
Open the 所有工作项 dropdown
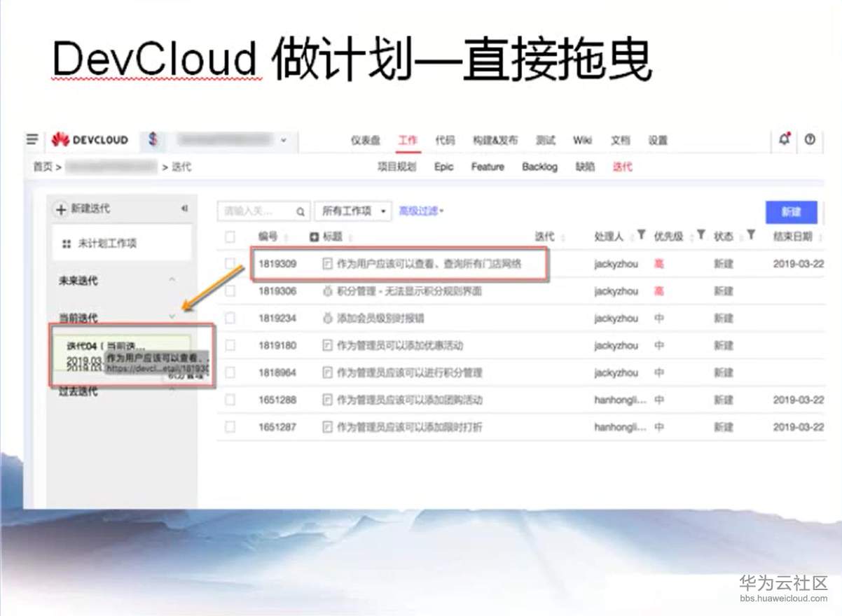(353, 211)
